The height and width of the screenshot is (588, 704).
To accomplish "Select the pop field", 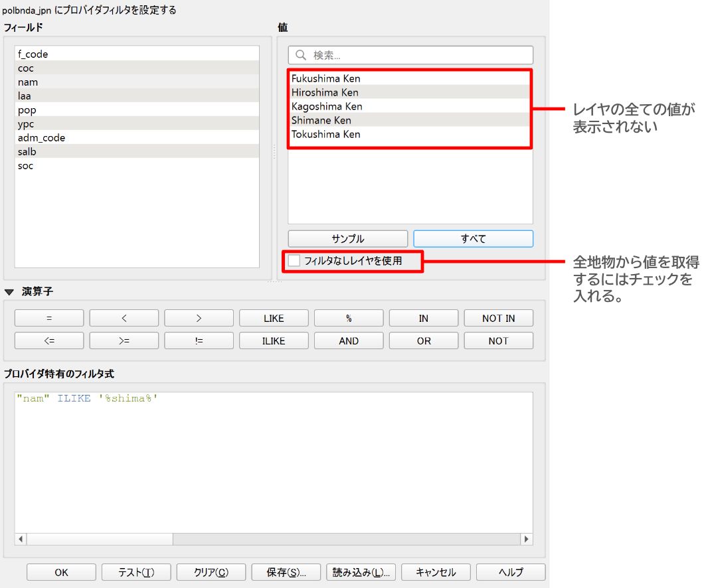I will click(137, 110).
